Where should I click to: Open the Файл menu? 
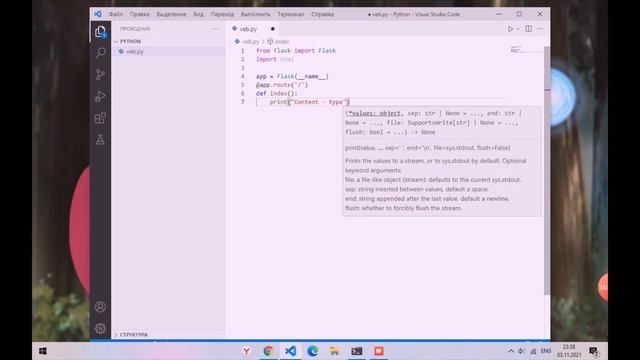click(x=116, y=14)
